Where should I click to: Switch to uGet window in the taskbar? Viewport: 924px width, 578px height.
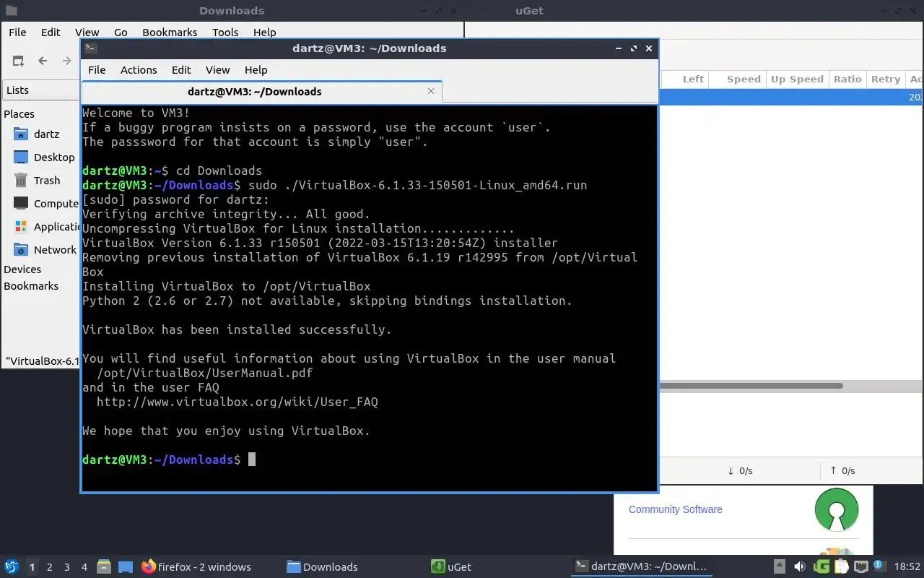[x=451, y=567]
